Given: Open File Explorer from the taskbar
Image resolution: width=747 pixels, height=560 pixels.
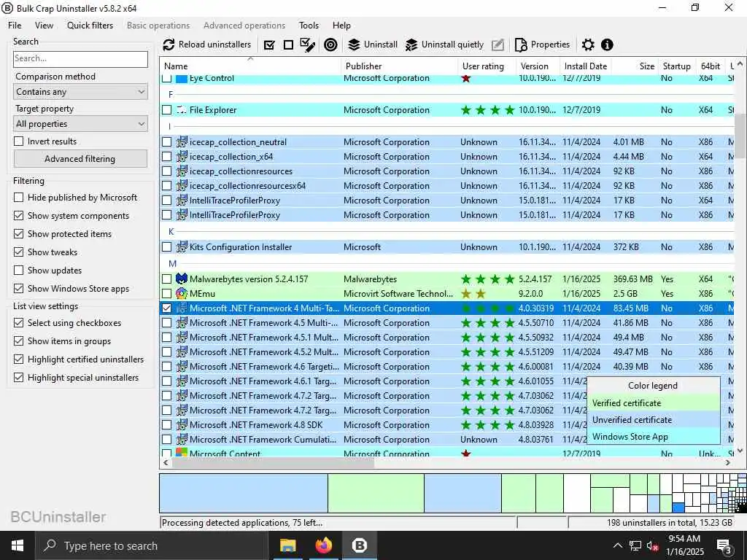Looking at the screenshot, I should tap(287, 545).
